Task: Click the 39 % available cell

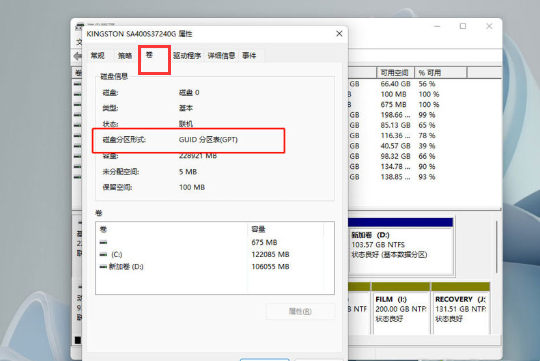Action: [427, 146]
